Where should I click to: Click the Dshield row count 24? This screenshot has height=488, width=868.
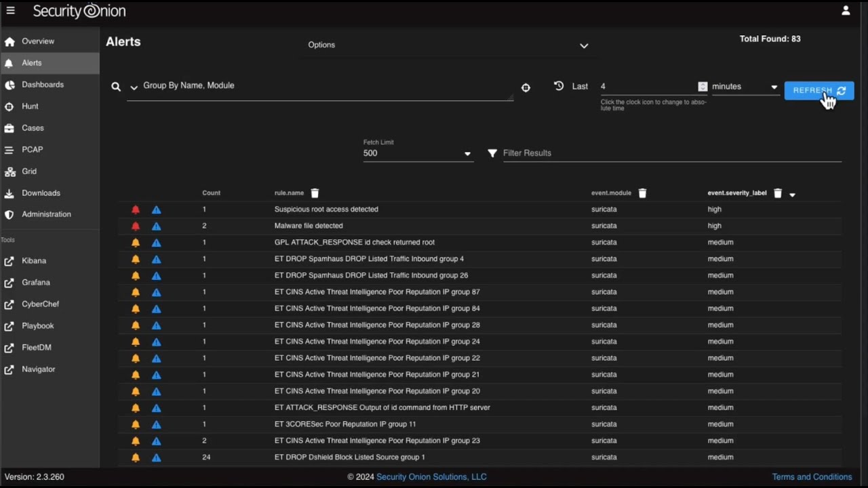coord(206,457)
